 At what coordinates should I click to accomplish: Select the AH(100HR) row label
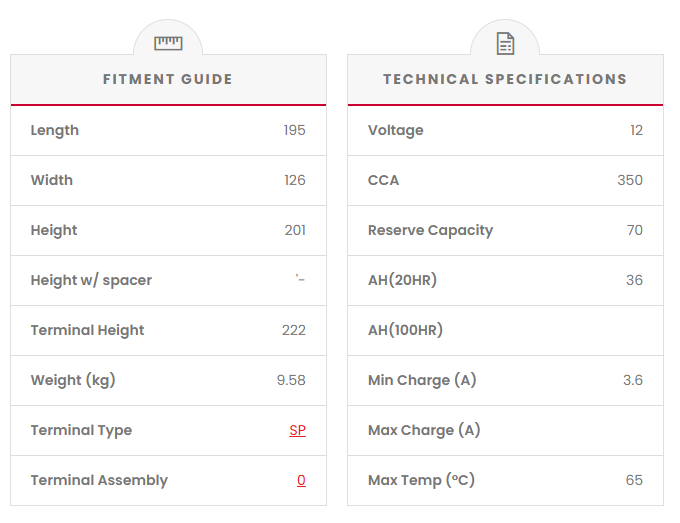[x=405, y=330]
